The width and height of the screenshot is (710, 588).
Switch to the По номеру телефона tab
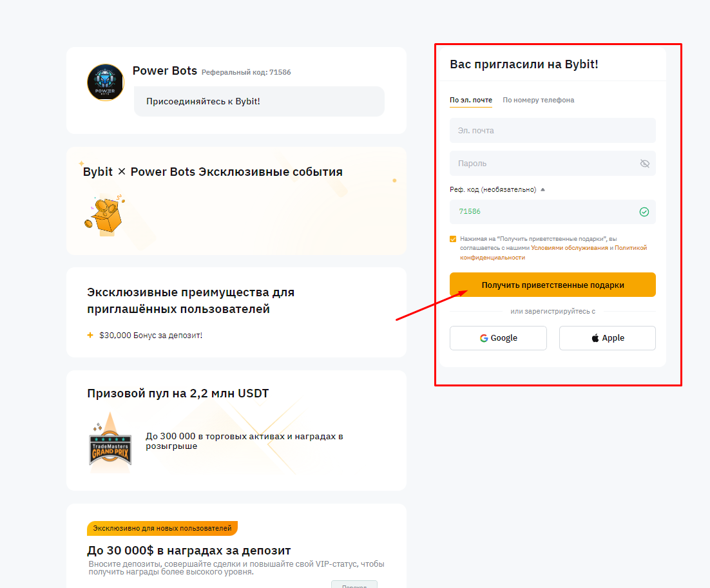pos(538,100)
